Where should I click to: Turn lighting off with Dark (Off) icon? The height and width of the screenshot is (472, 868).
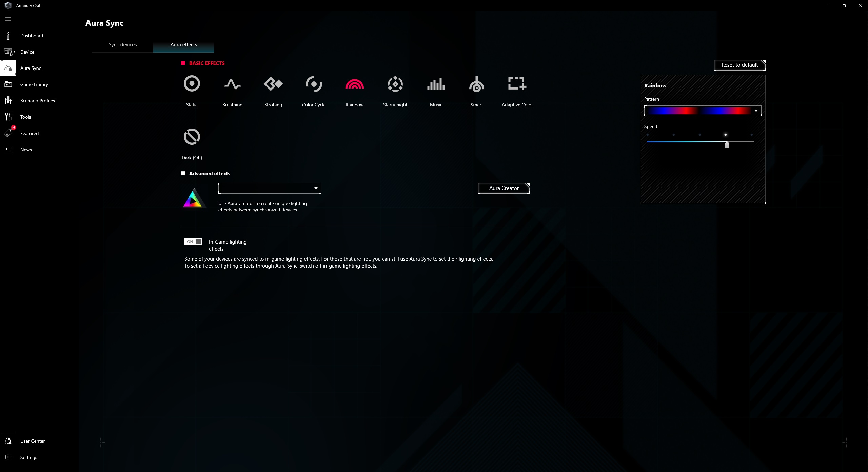(x=192, y=137)
